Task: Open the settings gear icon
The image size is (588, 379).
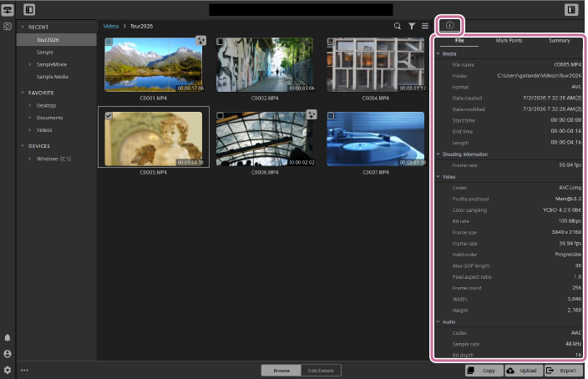Action: [x=8, y=370]
